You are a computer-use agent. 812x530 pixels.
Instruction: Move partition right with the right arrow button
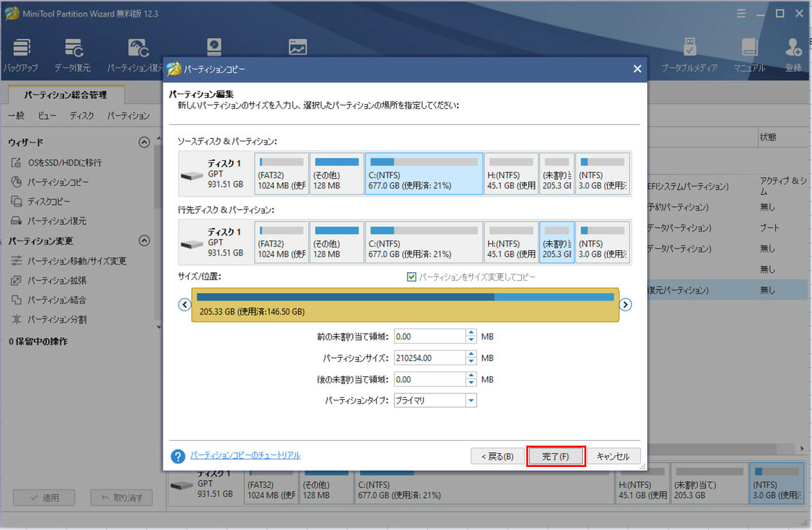pyautogui.click(x=626, y=305)
